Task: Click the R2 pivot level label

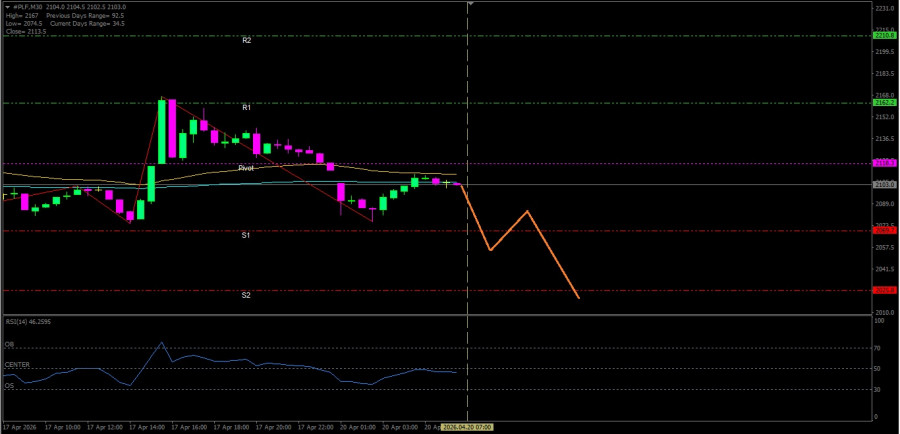Action: click(x=246, y=41)
